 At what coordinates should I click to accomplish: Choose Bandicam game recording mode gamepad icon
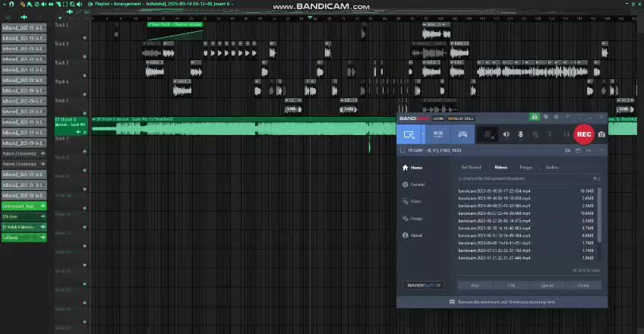click(462, 134)
